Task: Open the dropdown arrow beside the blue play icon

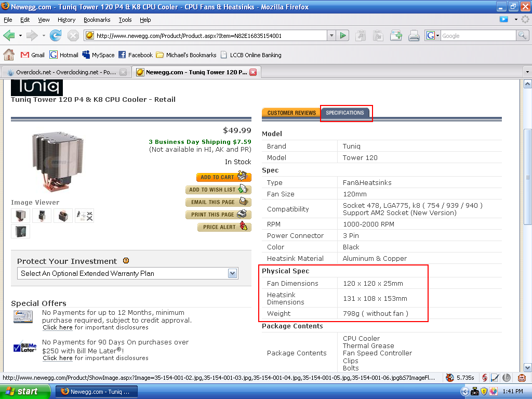Action: point(516,19)
